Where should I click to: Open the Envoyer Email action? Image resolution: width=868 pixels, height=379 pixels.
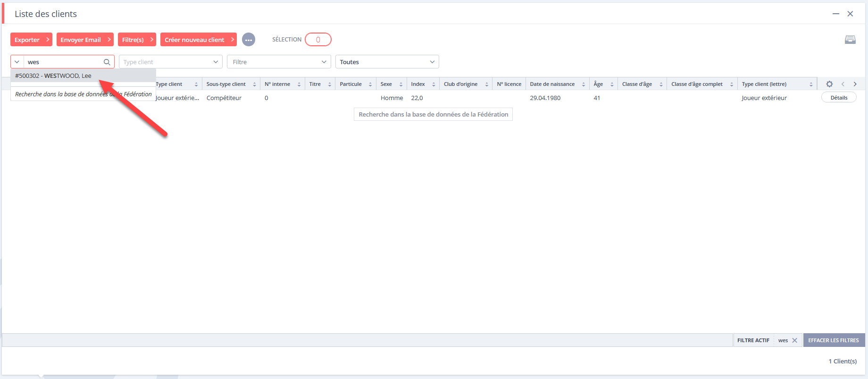(x=85, y=40)
